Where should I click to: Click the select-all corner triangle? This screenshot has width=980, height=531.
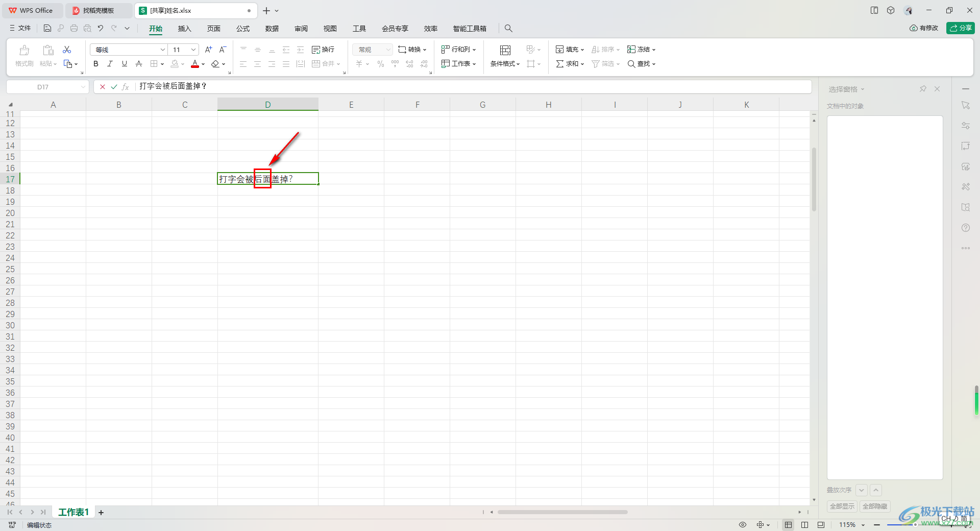11,105
